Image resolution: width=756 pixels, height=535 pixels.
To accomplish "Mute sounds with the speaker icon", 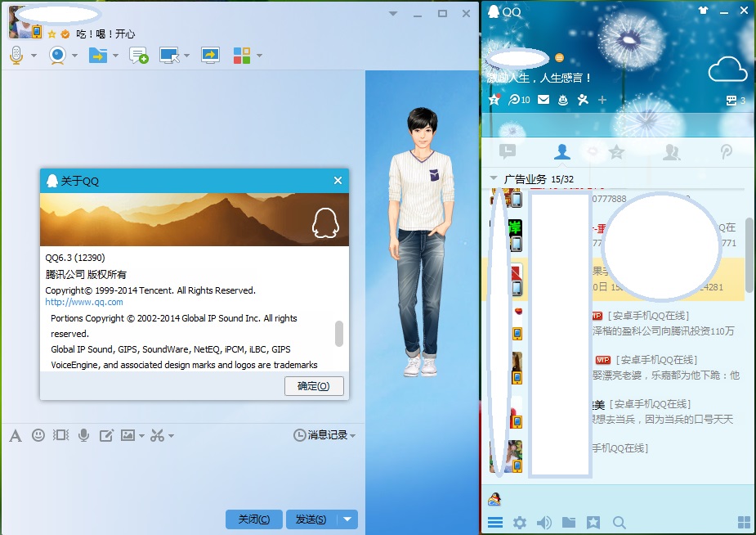I will click(x=543, y=523).
